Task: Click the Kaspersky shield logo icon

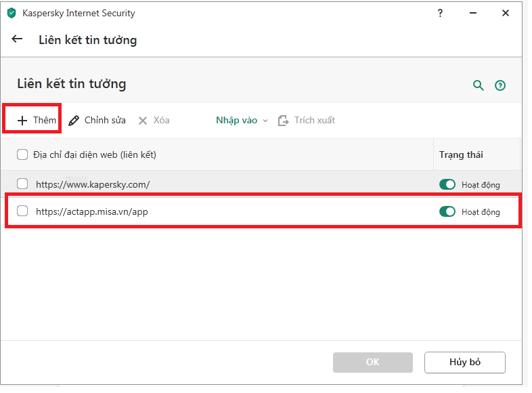Action: 12,14
